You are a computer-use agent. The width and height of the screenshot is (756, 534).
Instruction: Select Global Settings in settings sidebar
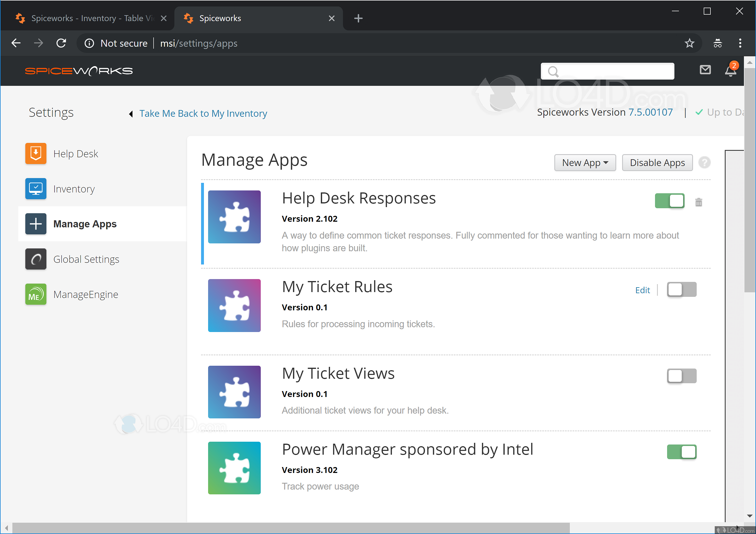pyautogui.click(x=86, y=259)
